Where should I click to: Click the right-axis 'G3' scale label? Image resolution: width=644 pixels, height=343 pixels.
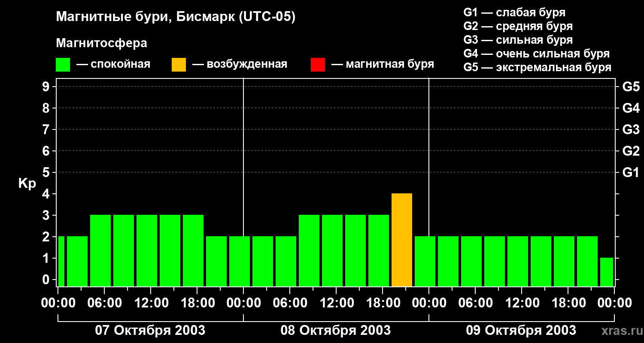[631, 129]
